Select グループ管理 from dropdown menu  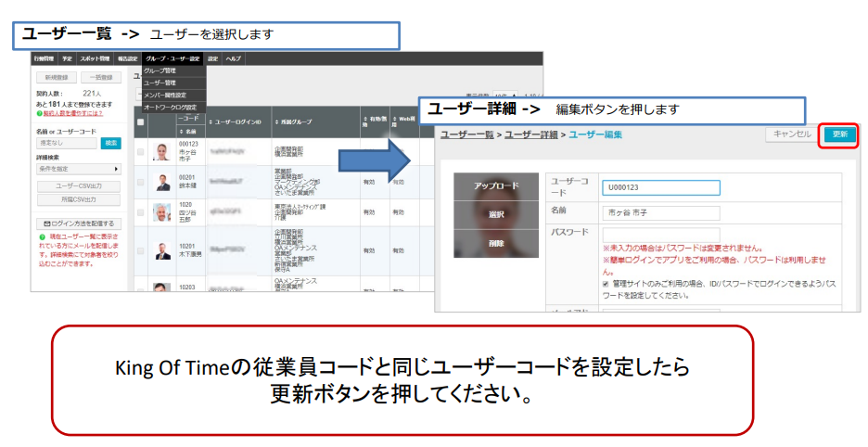point(173,70)
